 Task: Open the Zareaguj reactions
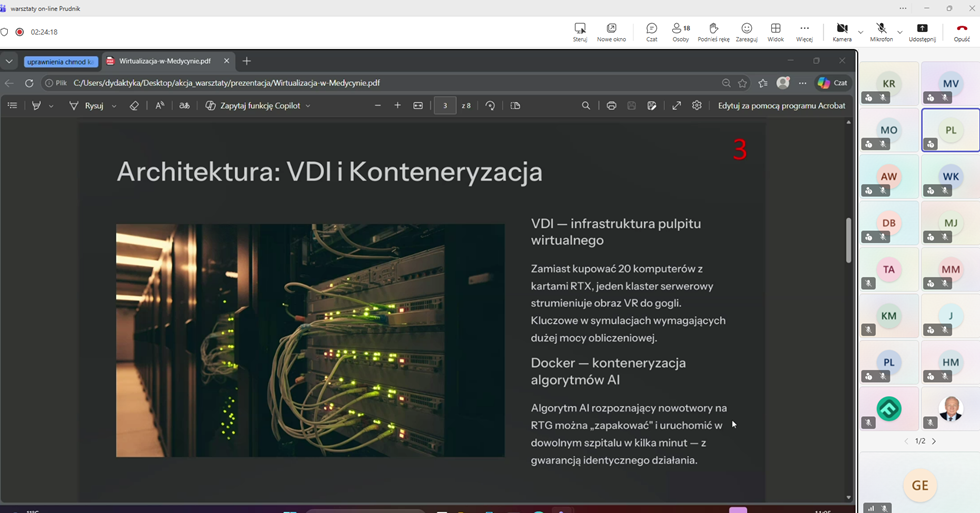click(x=746, y=29)
